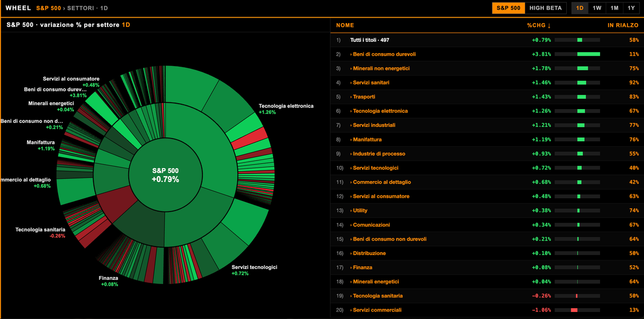Click the SETTORI · 1D breadcrumb

87,8
